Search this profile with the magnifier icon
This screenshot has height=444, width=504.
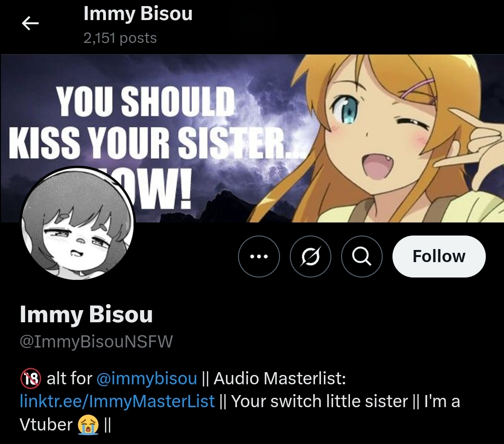tap(362, 257)
